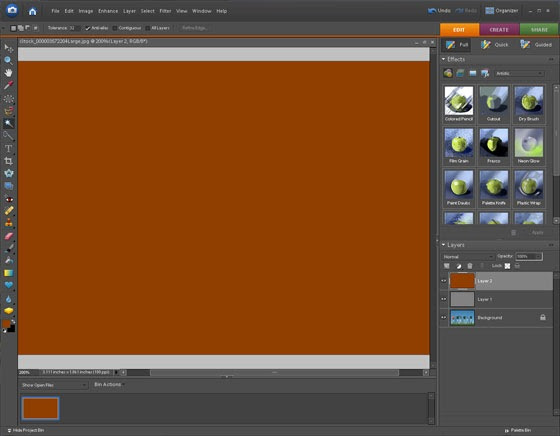Switch to the CREATE tab
560x436 pixels.
[499, 30]
